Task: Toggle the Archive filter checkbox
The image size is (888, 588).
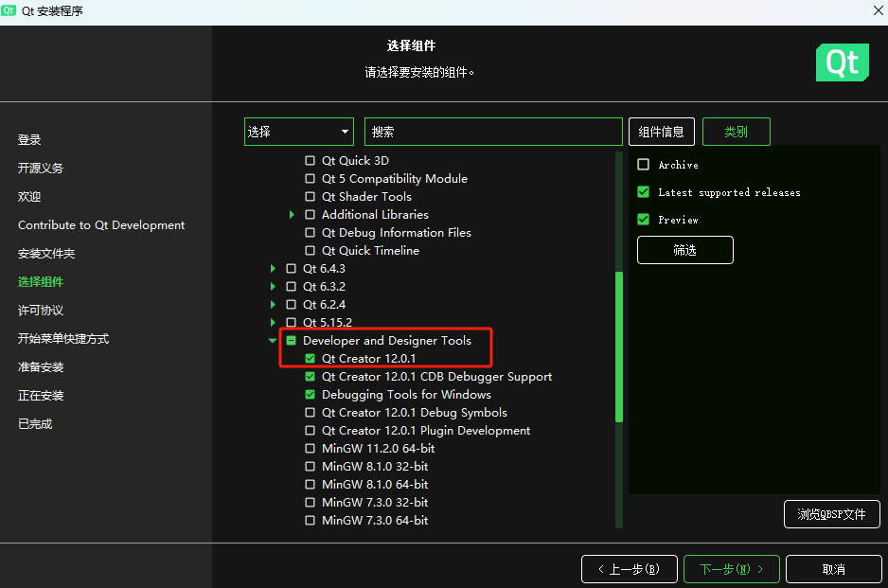Action: pyautogui.click(x=644, y=164)
